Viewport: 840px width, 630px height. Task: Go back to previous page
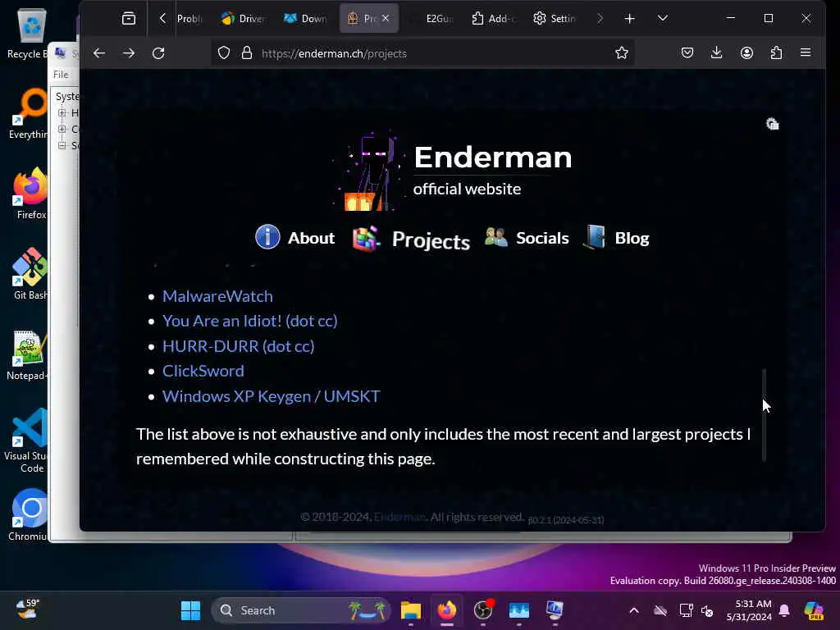[99, 53]
